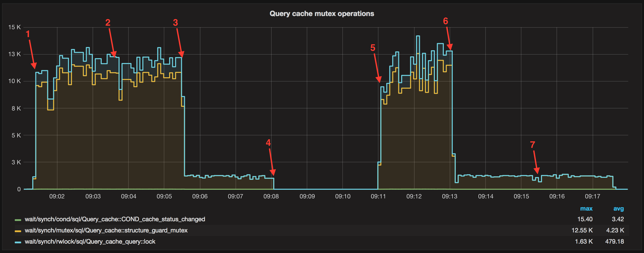Click green color swatch for COND_cache_status_changed
The image size is (644, 253).
pyautogui.click(x=18, y=220)
